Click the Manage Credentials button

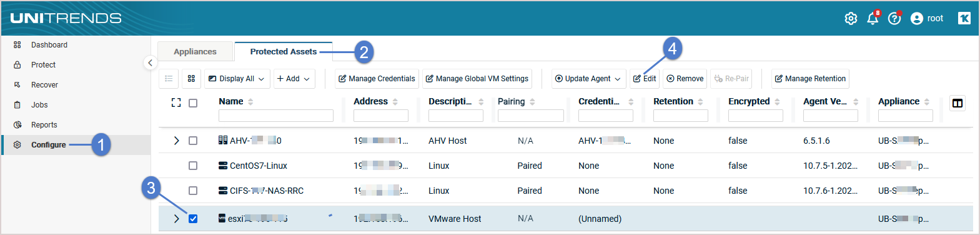tap(377, 79)
